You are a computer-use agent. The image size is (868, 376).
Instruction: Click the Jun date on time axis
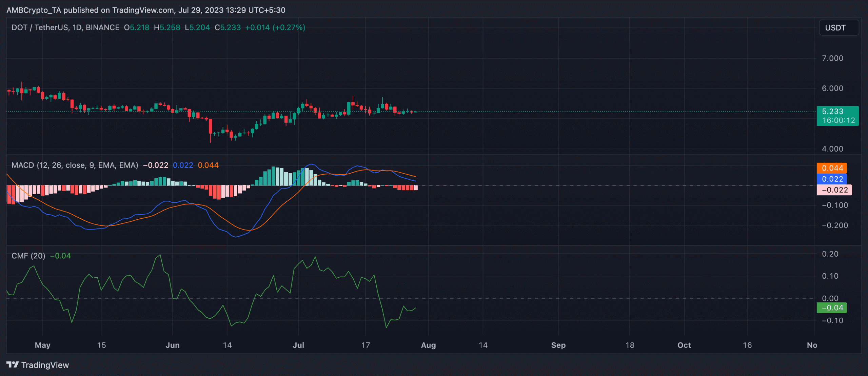tap(173, 345)
